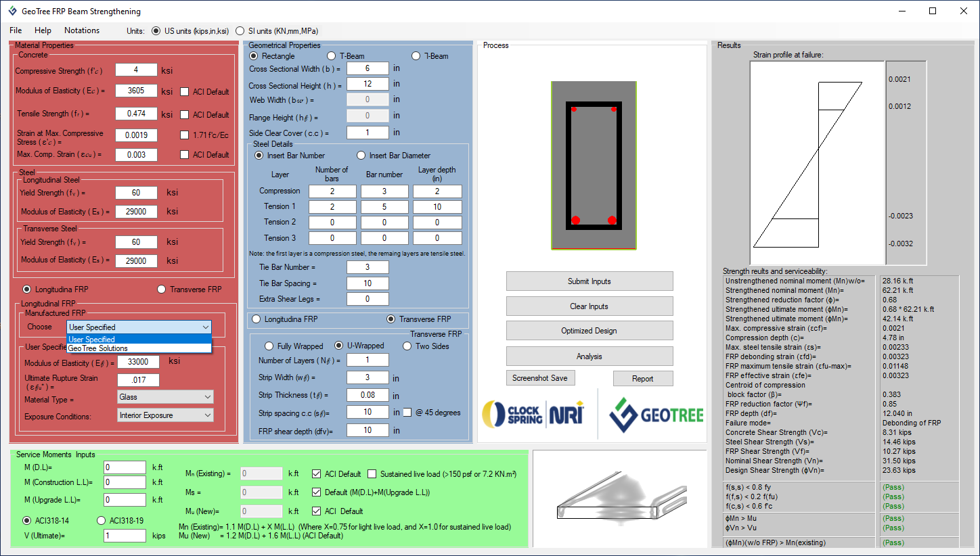Click the beam cross-section diagram
Screen dimensions: 980x556
click(594, 165)
